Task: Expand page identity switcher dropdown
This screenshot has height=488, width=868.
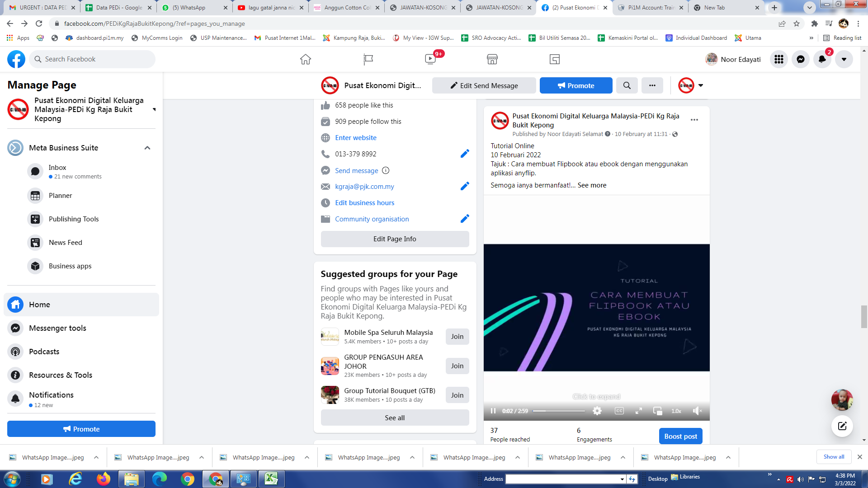Action: point(700,85)
